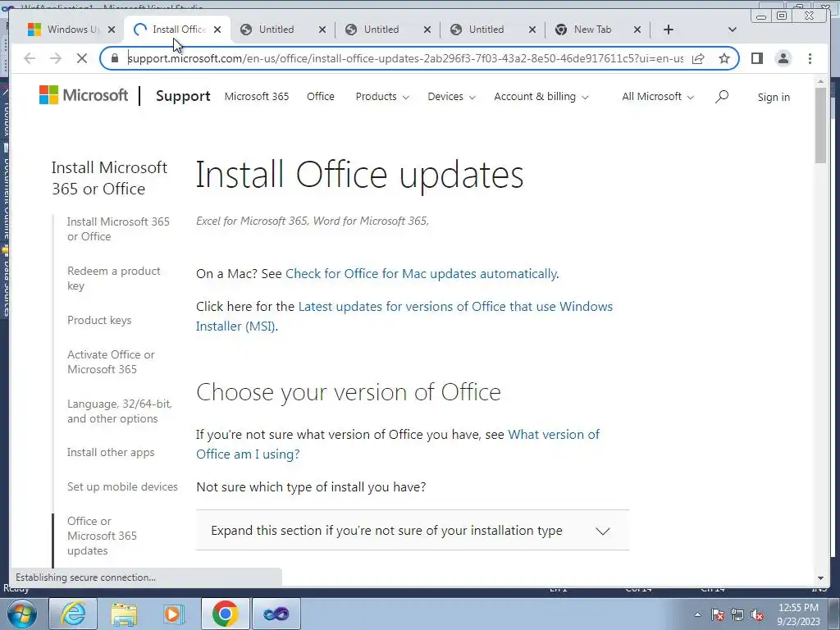Open the Chrome profile avatar
The image size is (840, 630).
pos(783,58)
